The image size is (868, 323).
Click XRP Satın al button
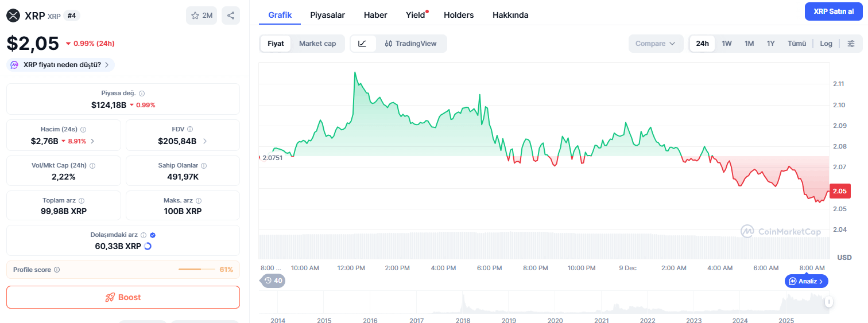[834, 11]
